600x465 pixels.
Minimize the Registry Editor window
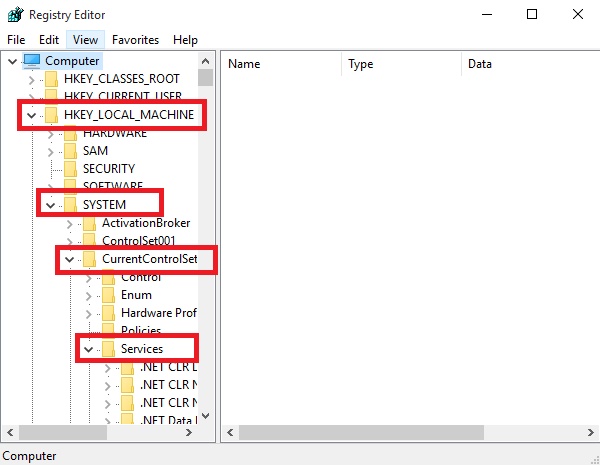(487, 15)
